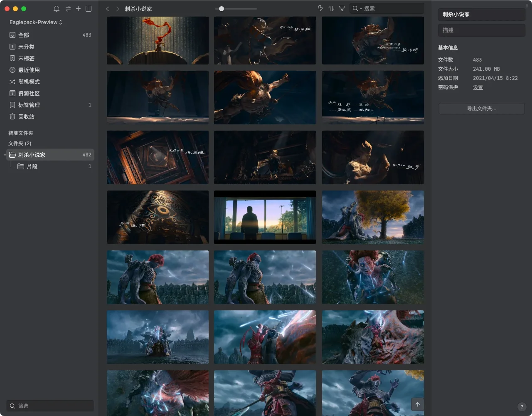Open the golden tree landscape thumbnail
The image size is (532, 416).
[373, 217]
